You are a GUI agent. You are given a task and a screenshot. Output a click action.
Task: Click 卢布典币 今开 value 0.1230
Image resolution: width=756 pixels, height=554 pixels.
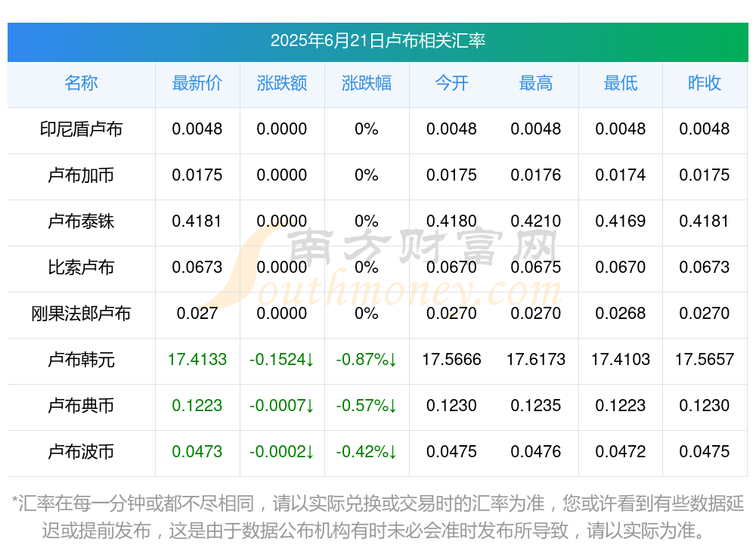click(x=451, y=406)
